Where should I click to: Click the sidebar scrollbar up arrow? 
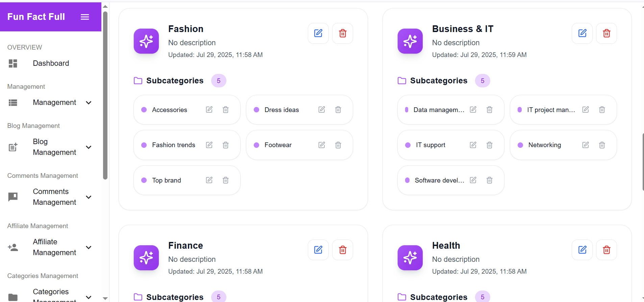tap(105, 6)
